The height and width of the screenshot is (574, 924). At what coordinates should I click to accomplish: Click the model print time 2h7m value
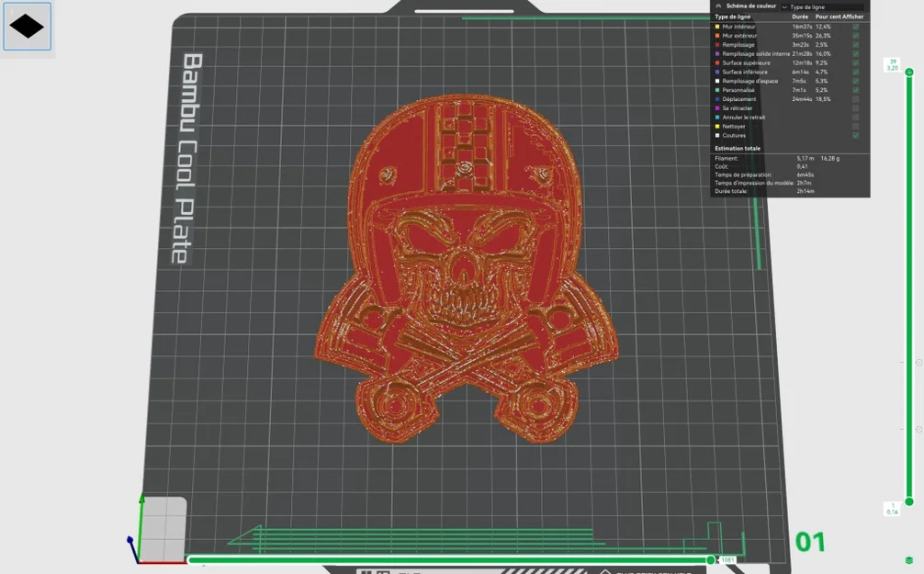pyautogui.click(x=804, y=184)
